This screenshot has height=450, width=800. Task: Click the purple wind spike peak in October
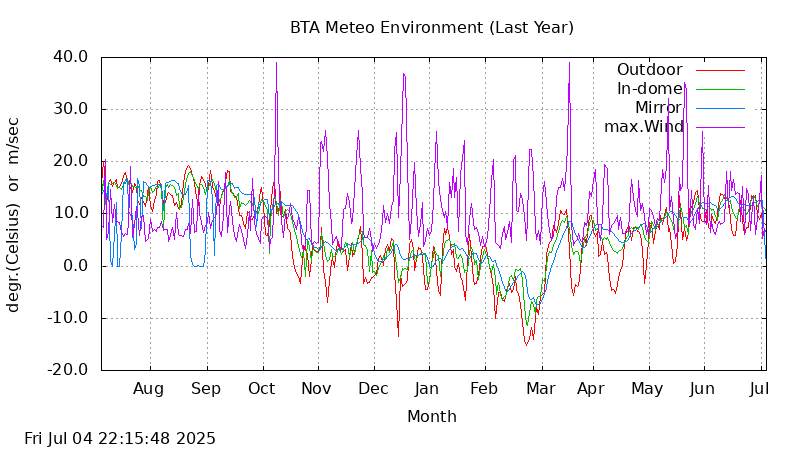click(277, 63)
